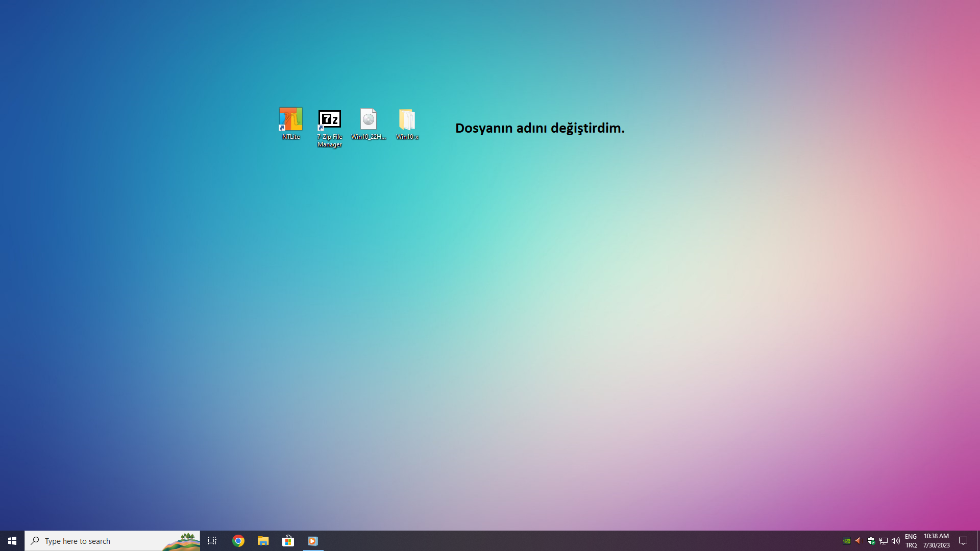Switch the ENG TRQ input language
This screenshot has height=551, width=980.
(x=911, y=541)
